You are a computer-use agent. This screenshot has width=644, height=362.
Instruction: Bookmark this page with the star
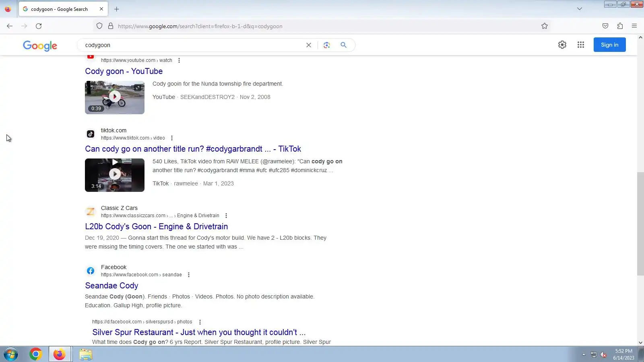tap(545, 26)
